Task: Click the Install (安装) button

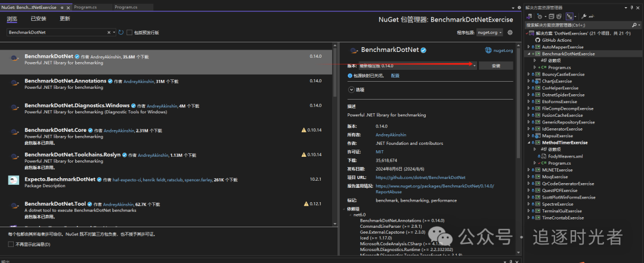Action: [496, 66]
